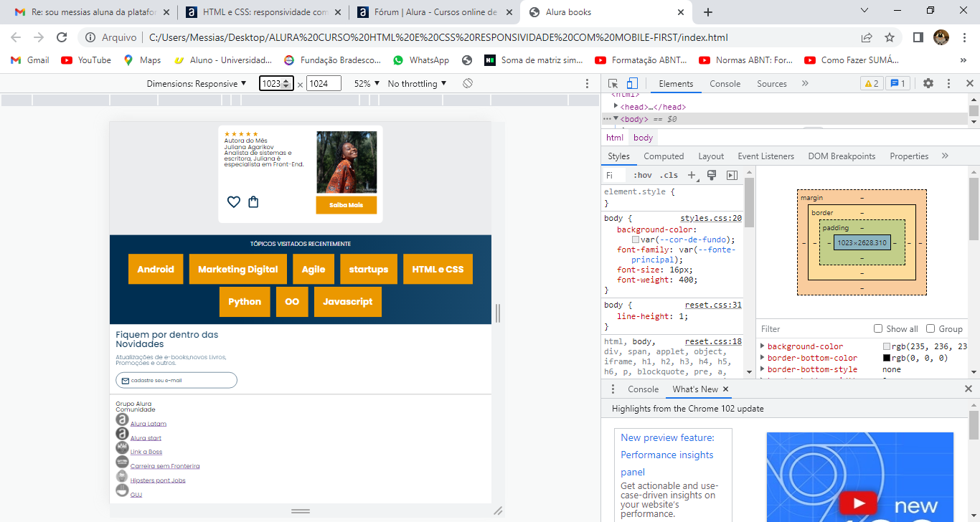This screenshot has width=980, height=522.
Task: Show more sidebar tabs chevron after Properties
Action: pos(945,156)
